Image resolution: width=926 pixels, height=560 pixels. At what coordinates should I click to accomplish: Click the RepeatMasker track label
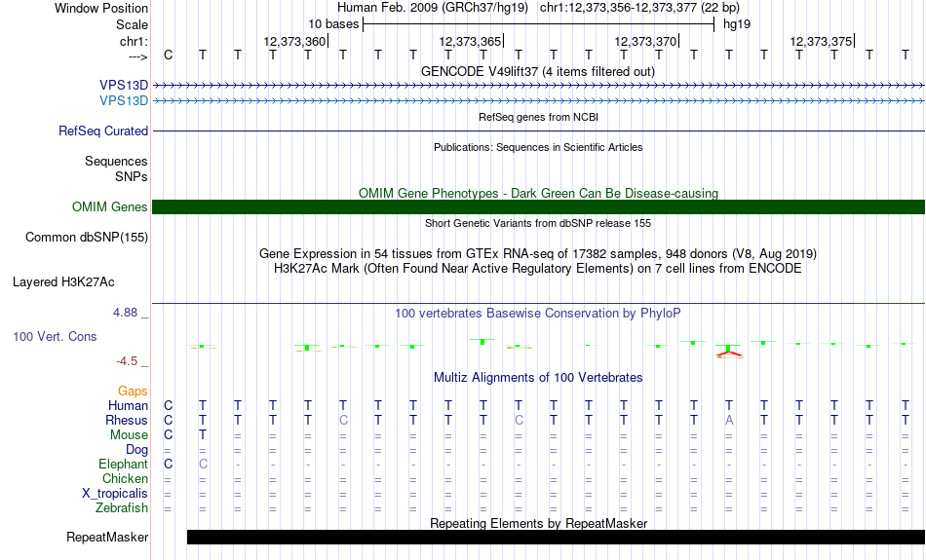(107, 537)
